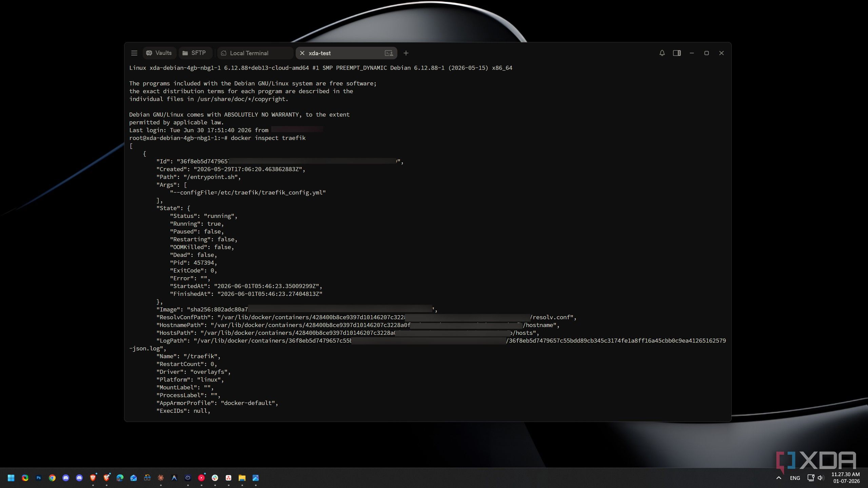Open Brave browser from the taskbar

(93, 478)
